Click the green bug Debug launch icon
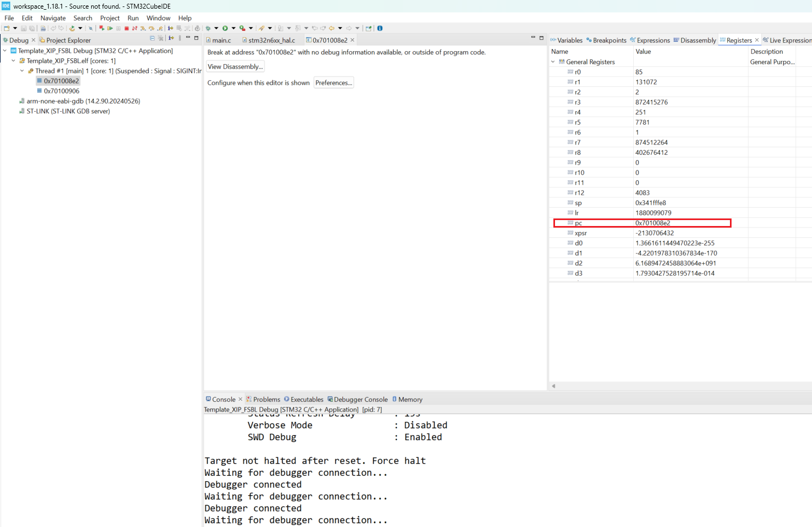Viewport: 812px width, 527px height. (x=207, y=28)
